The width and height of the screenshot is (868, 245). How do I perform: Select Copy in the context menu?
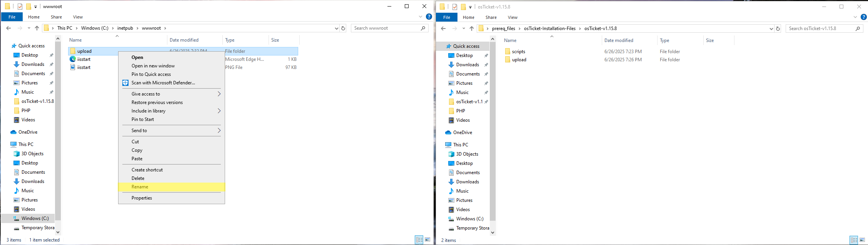click(172, 150)
